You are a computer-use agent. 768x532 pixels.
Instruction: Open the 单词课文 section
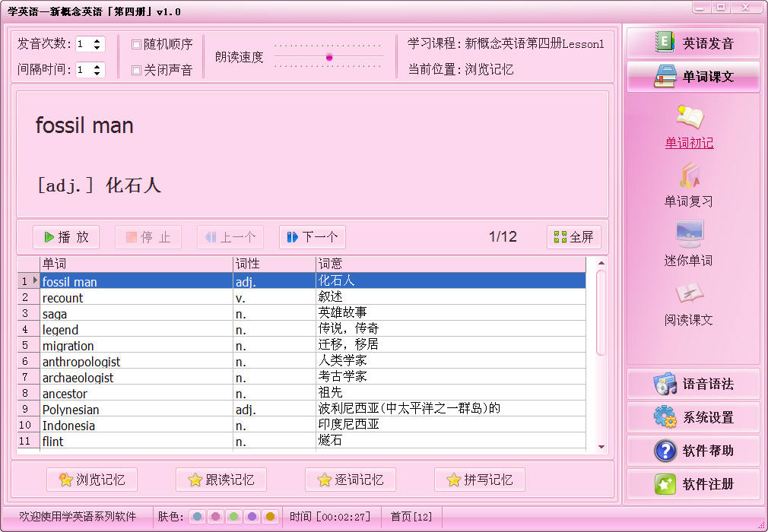[x=693, y=76]
